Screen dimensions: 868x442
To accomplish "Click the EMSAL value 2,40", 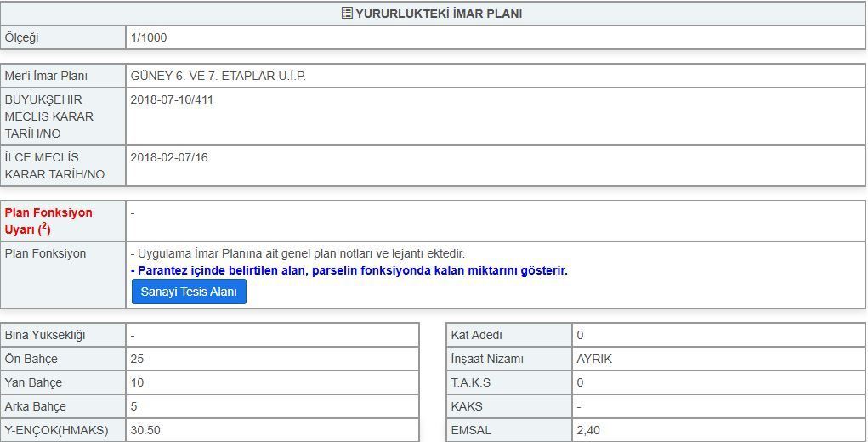I will point(588,430).
